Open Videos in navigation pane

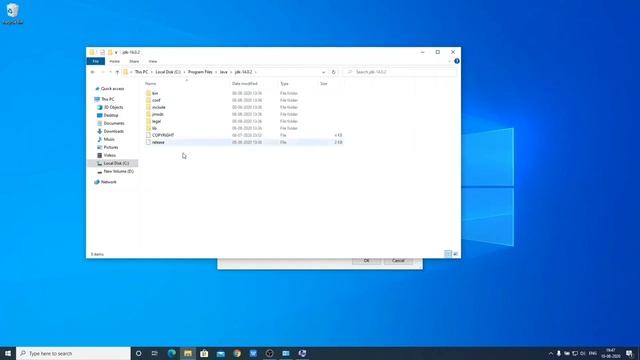point(106,155)
